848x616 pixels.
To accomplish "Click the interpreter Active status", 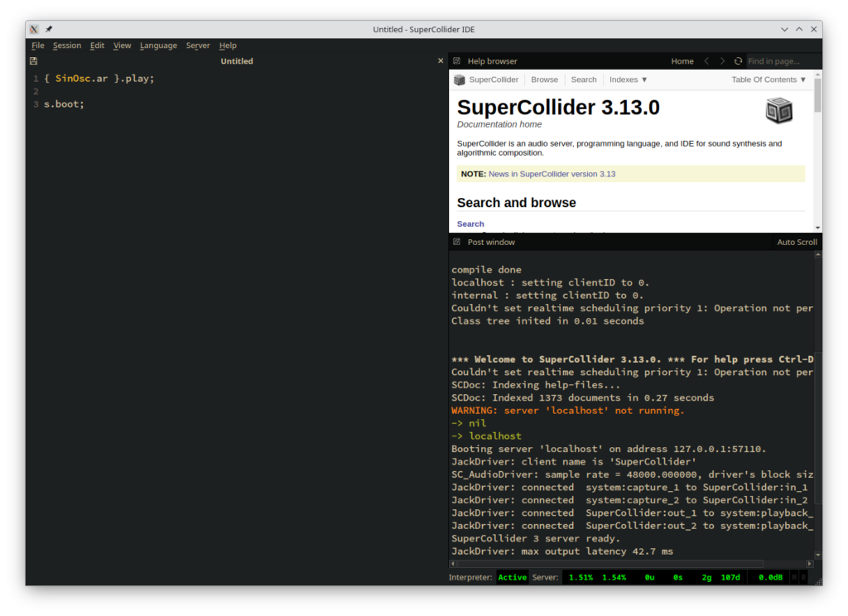I will pyautogui.click(x=512, y=578).
